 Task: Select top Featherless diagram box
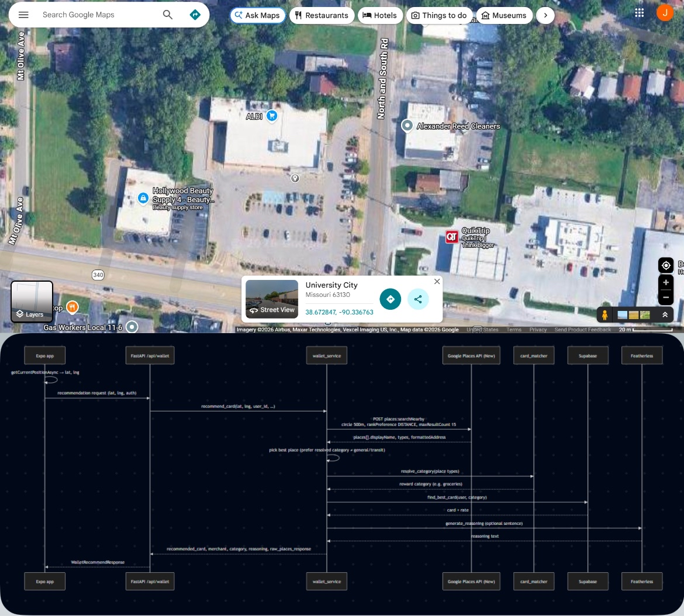coord(642,355)
